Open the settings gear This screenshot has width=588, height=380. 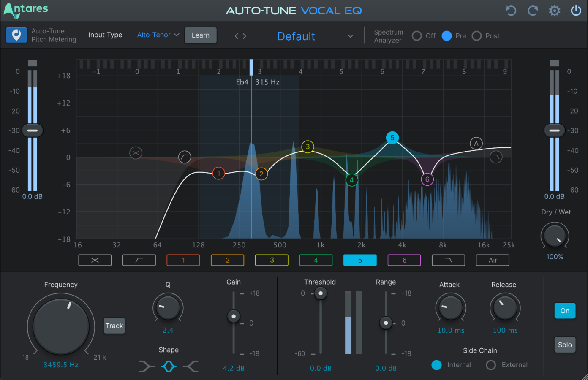[555, 11]
